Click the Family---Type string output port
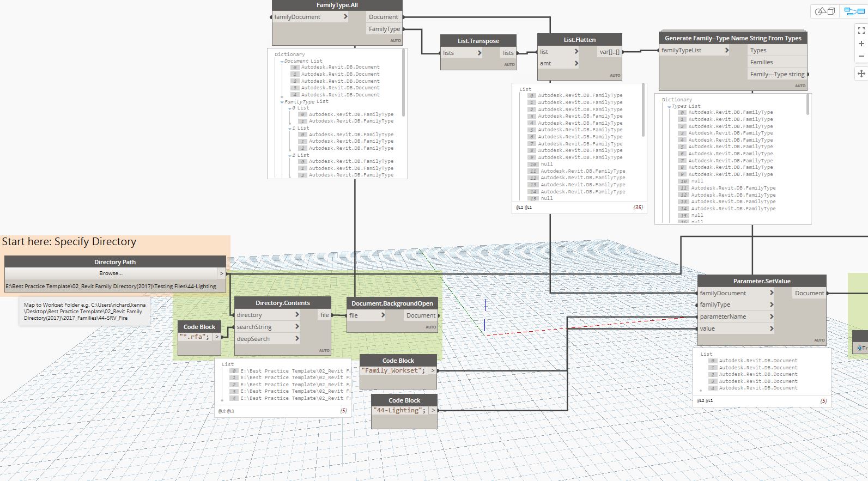The image size is (868, 481). point(777,74)
